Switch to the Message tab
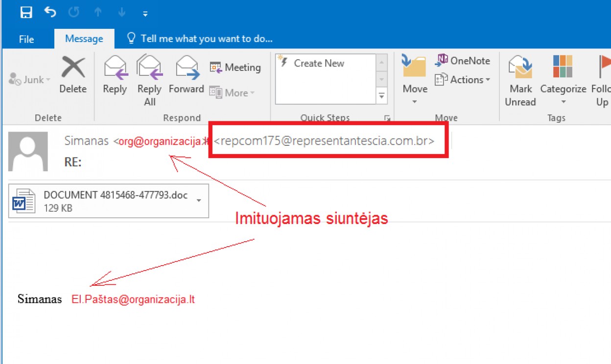Image resolution: width=611 pixels, height=364 pixels. pyautogui.click(x=84, y=39)
